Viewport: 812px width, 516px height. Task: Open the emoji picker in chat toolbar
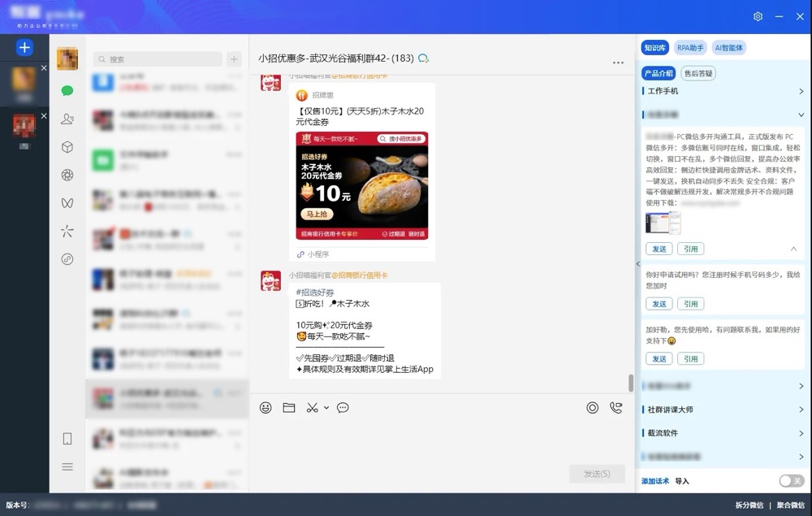266,408
